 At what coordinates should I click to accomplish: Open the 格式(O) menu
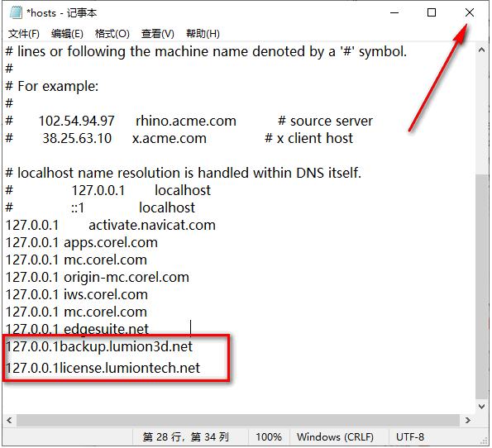(x=112, y=34)
